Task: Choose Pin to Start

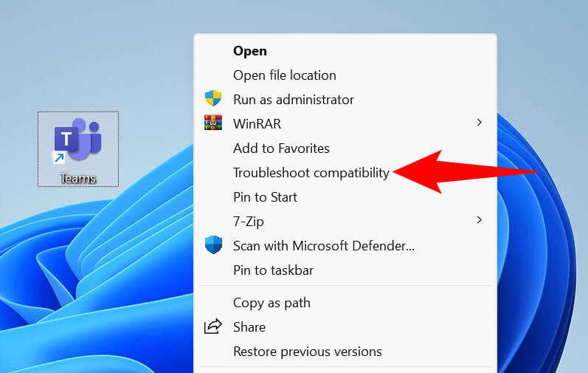Action: point(265,197)
